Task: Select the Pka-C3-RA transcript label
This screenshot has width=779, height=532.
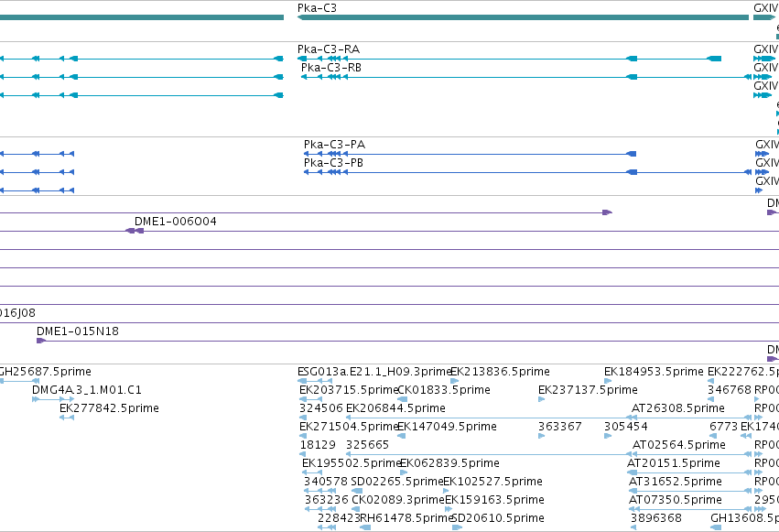Action: pyautogui.click(x=329, y=49)
